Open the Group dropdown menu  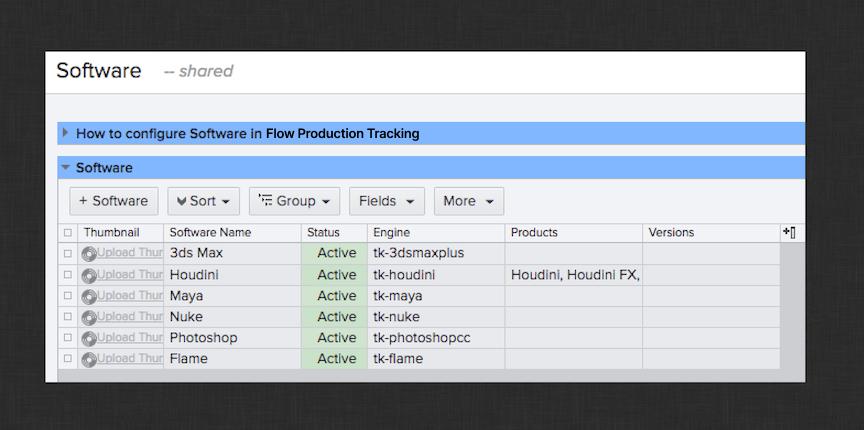click(294, 201)
